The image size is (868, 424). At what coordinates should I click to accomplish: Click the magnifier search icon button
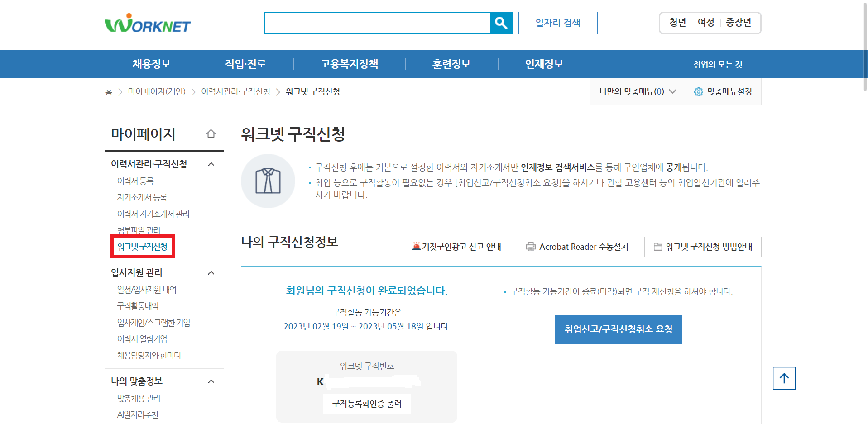(x=501, y=23)
